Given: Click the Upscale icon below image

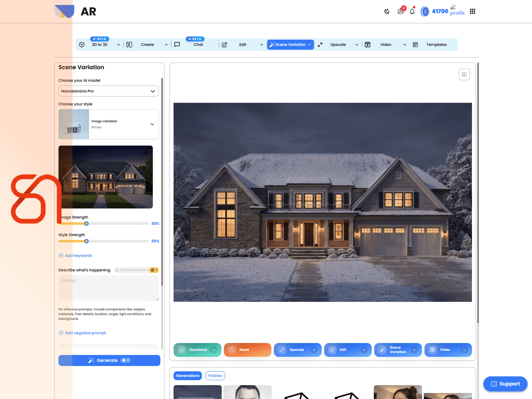Looking at the screenshot, I should click(x=282, y=350).
